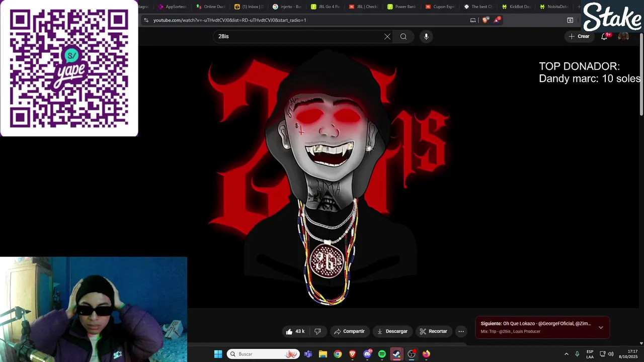Image resolution: width=644 pixels, height=362 pixels.
Task: Switch to the JBL | Checkout browser tab
Action: (363, 7)
